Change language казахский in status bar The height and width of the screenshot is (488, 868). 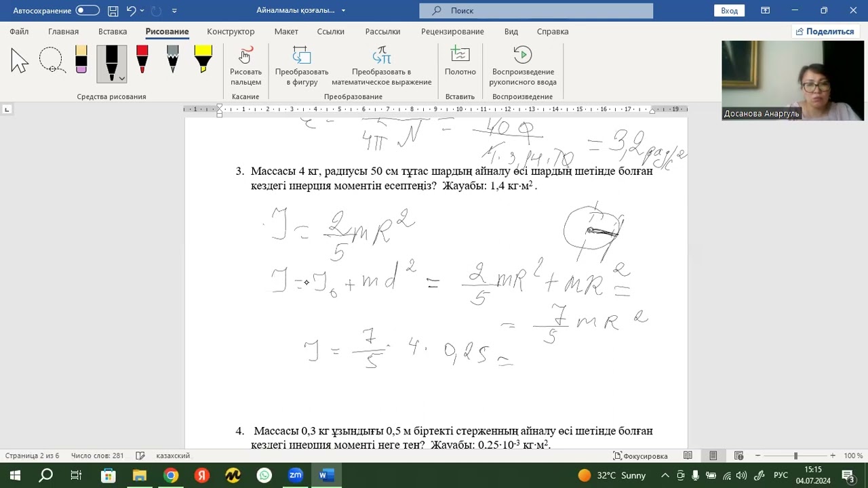pos(173,456)
